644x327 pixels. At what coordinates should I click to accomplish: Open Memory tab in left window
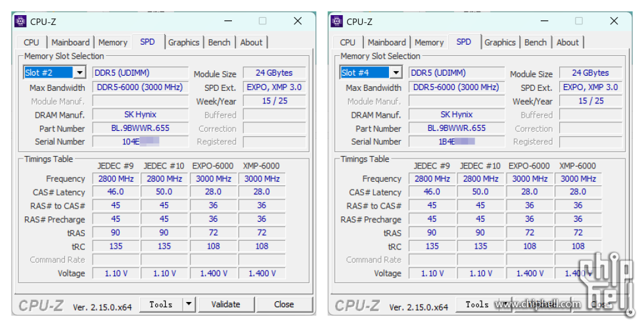tap(112, 42)
